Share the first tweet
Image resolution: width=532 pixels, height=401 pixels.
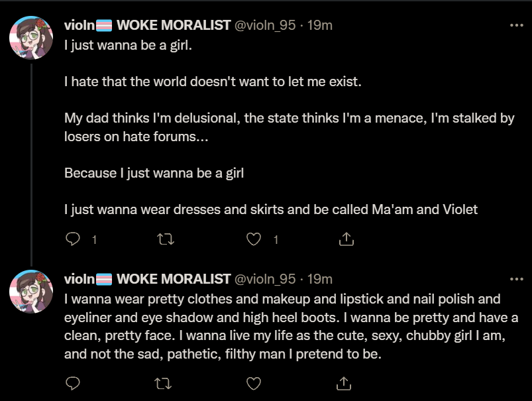pyautogui.click(x=346, y=239)
